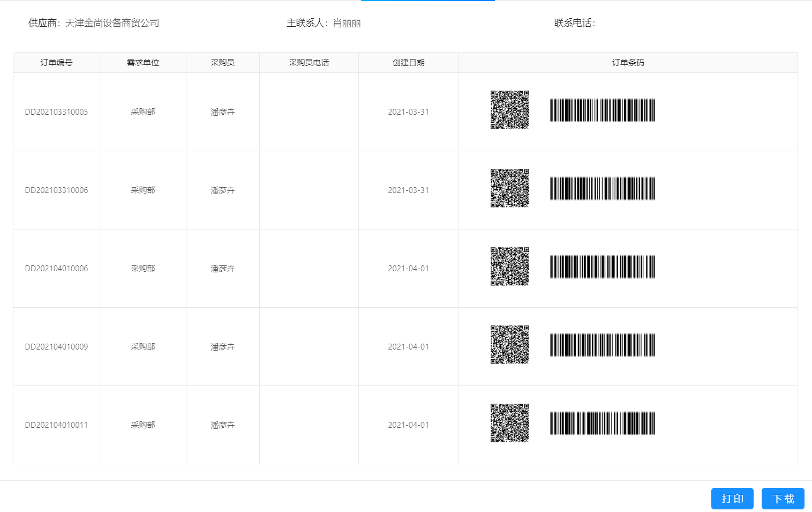Click the 订单条码 column header
Screen dimensions: 812x512
[x=628, y=63]
